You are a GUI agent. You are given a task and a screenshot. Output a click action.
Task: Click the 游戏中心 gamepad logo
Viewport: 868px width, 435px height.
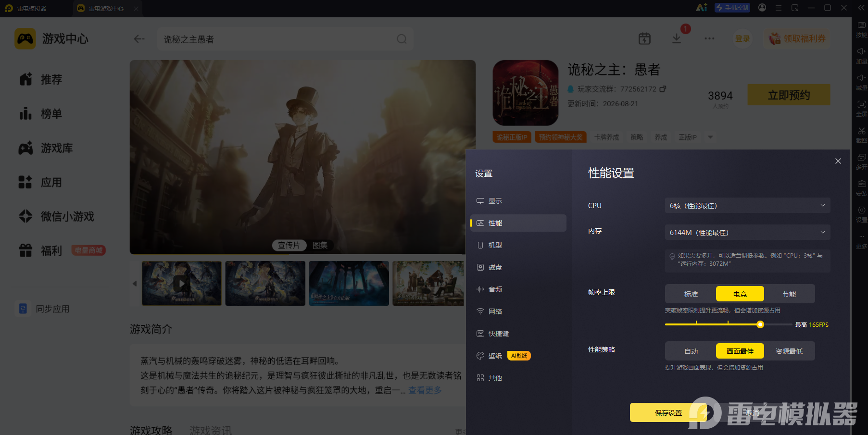tap(25, 38)
